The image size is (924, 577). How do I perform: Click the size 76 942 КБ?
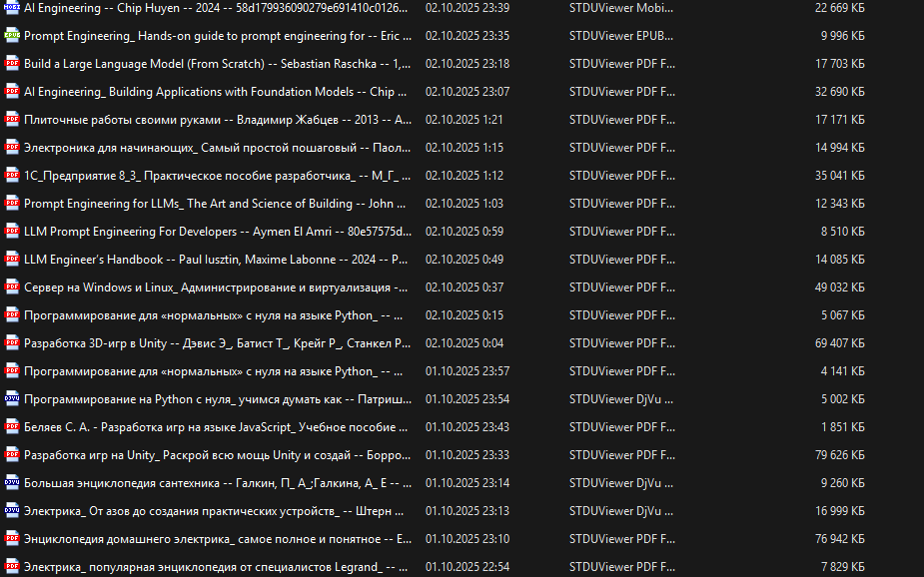[840, 539]
